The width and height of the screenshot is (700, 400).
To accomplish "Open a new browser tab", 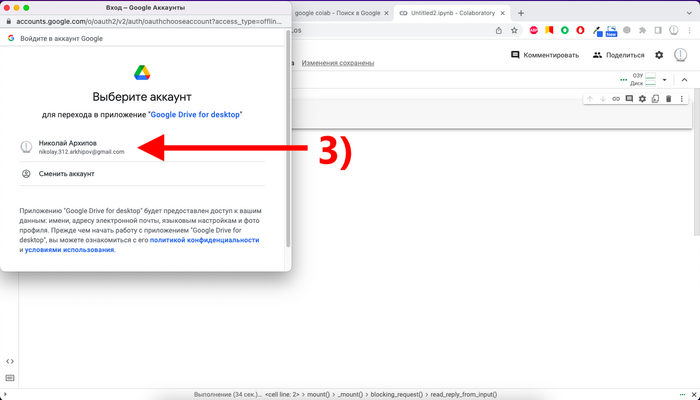I will click(x=521, y=13).
